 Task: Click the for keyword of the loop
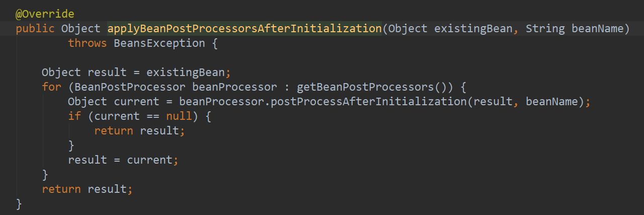tap(51, 87)
